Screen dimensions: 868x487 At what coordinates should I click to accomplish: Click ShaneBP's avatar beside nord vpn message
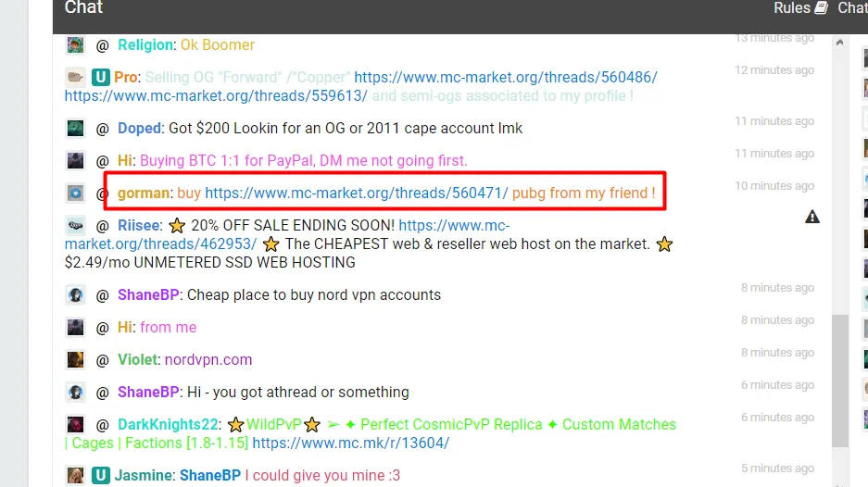pyautogui.click(x=75, y=295)
